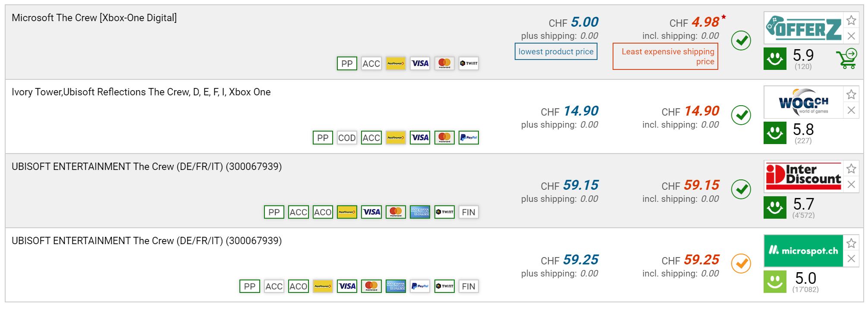
Task: Click the 'Least expensive shipping price' badge
Action: click(x=665, y=56)
